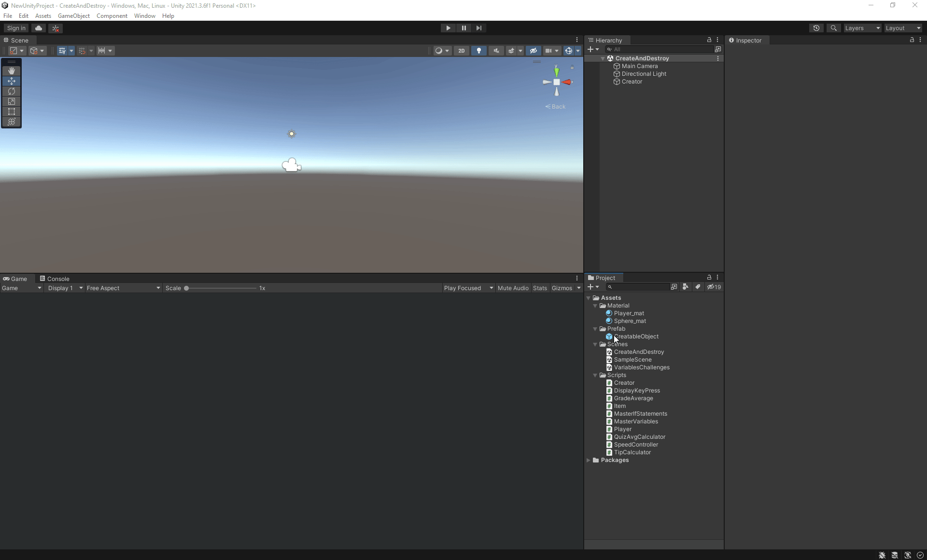Collapse the Scripts folder

595,375
